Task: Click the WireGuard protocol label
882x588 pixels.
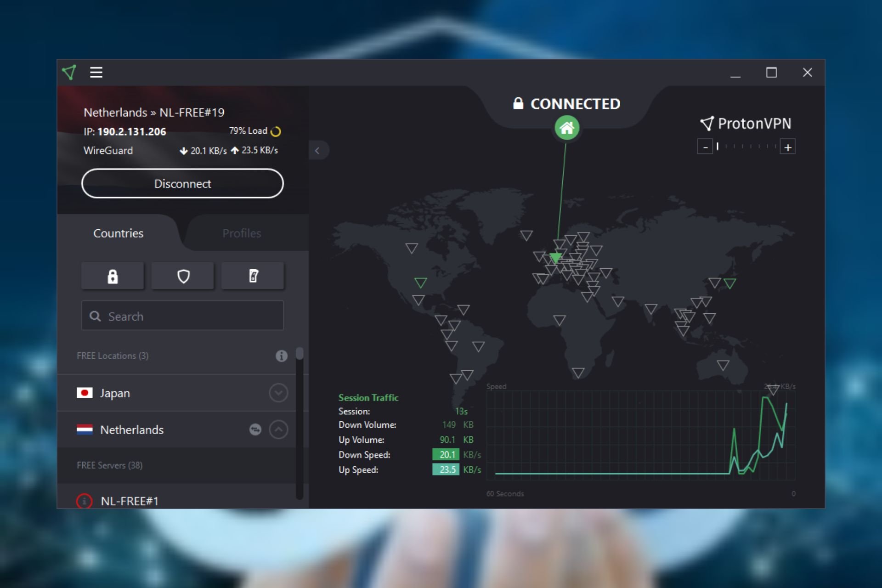Action: pyautogui.click(x=108, y=151)
